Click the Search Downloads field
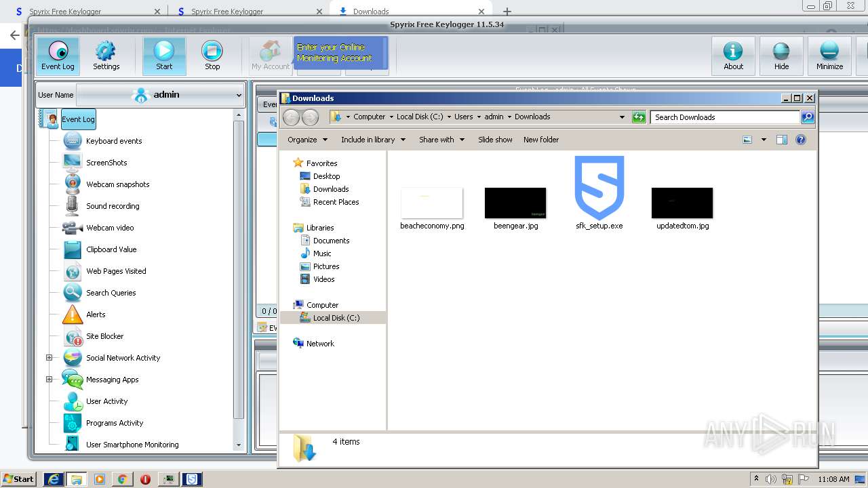Viewport: 868px width, 488px height. [x=725, y=117]
